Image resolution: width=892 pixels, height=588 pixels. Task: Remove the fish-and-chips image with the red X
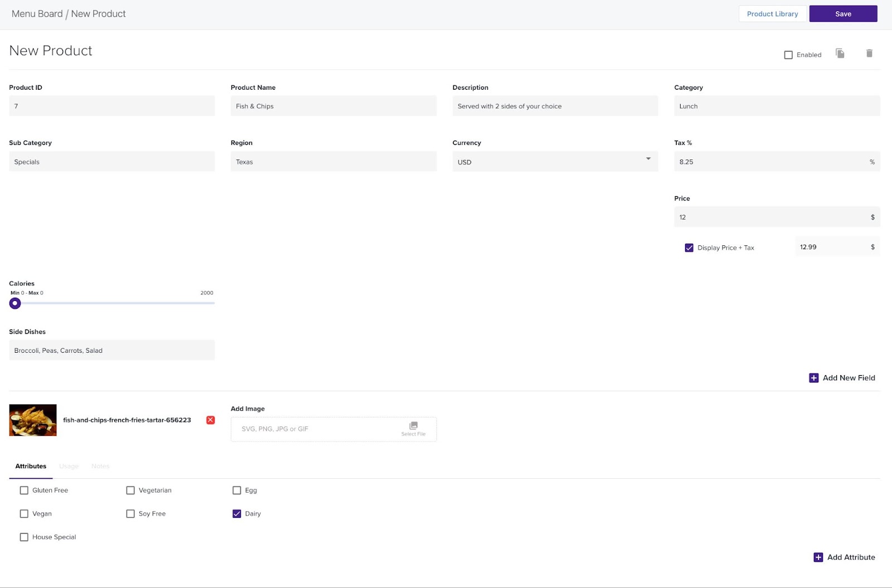(210, 420)
